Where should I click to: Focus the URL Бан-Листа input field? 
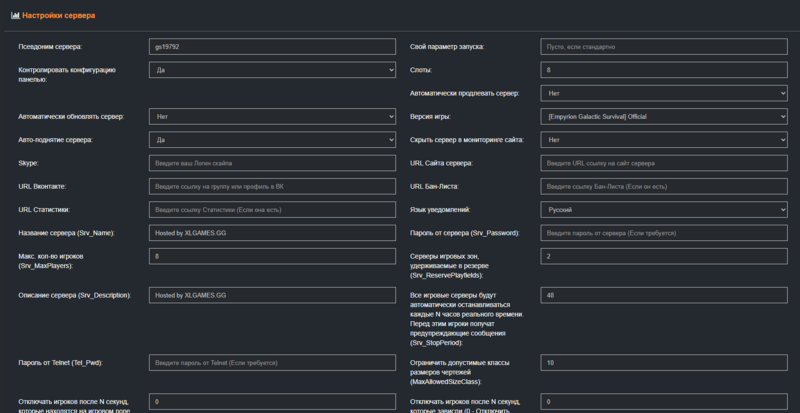pyautogui.click(x=664, y=186)
